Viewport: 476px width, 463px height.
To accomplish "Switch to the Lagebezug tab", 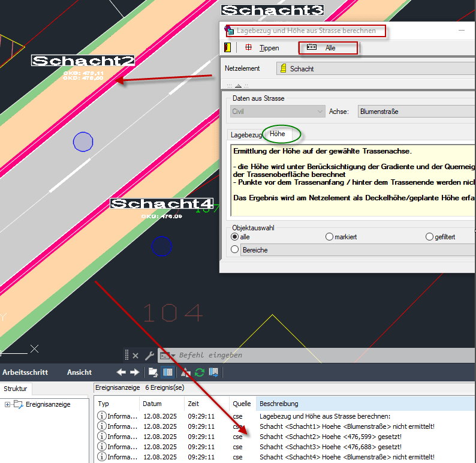I will [246, 135].
